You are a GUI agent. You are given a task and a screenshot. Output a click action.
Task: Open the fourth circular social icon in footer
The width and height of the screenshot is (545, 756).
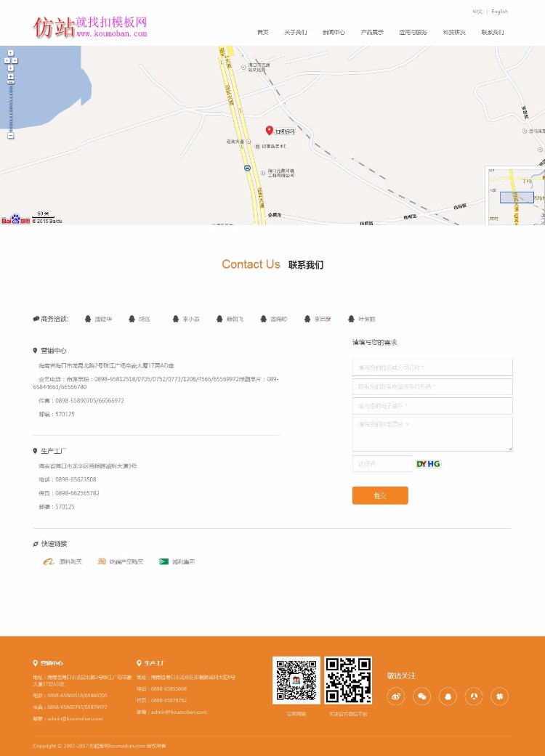(x=474, y=696)
